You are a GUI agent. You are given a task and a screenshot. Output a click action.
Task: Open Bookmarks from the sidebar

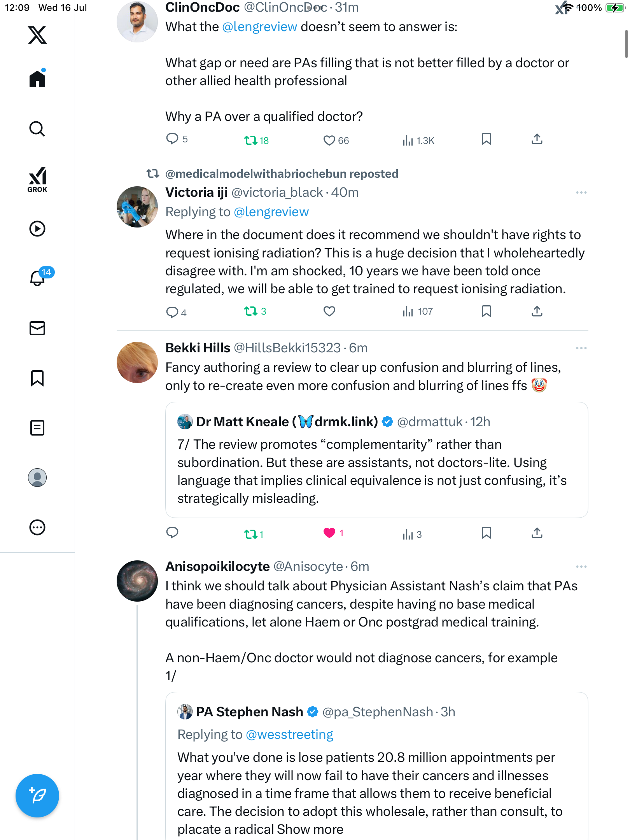[x=37, y=378]
